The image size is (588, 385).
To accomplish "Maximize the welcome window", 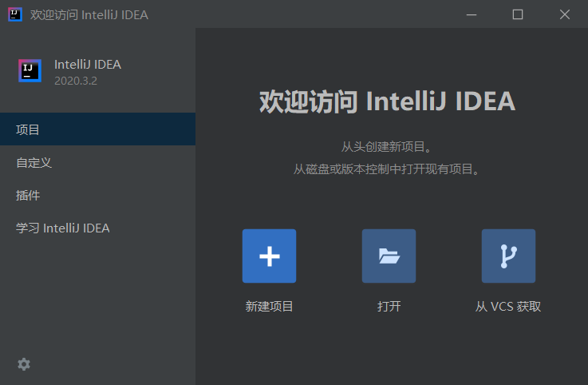I will tap(517, 14).
